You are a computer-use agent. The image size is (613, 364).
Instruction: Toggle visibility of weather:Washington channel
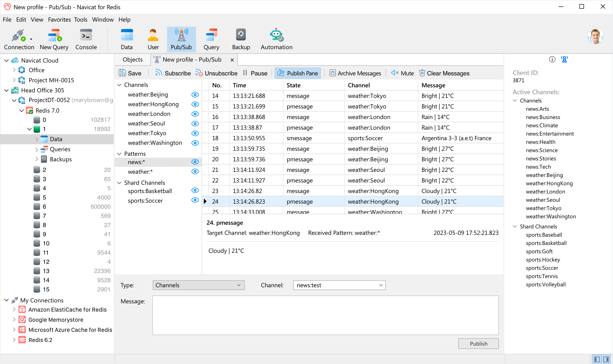[x=195, y=143]
